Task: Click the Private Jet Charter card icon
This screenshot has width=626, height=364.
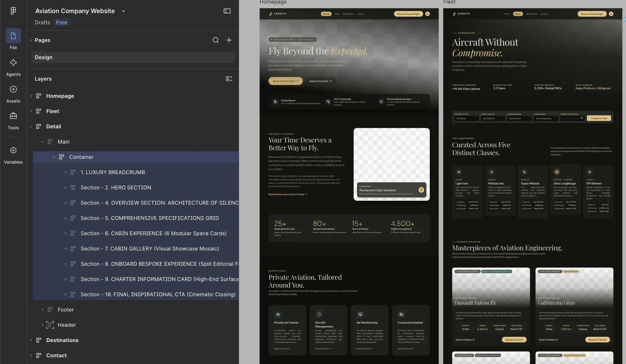Action: pos(278,314)
